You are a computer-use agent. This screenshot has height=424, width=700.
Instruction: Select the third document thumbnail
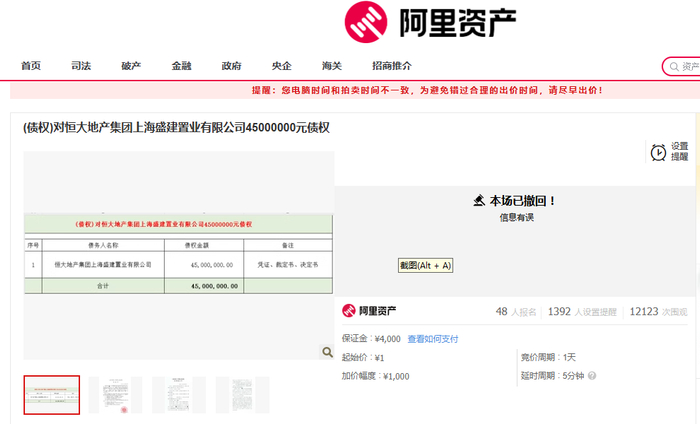(x=179, y=395)
